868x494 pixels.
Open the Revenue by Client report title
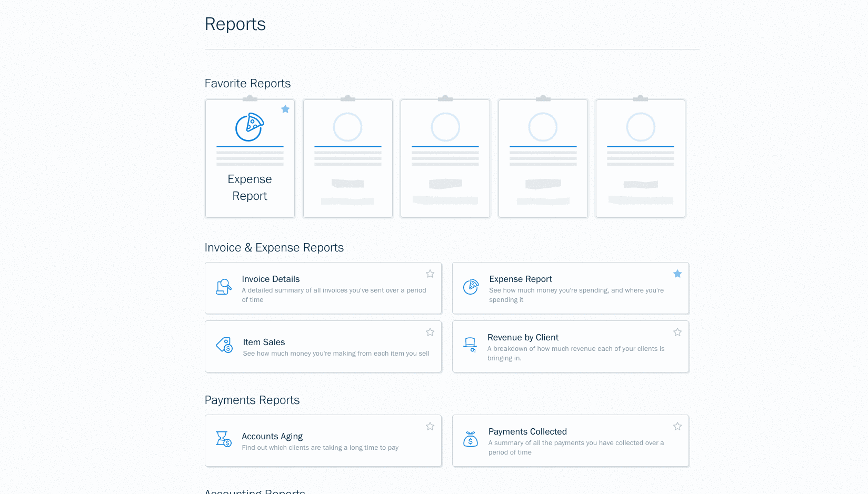(x=523, y=338)
